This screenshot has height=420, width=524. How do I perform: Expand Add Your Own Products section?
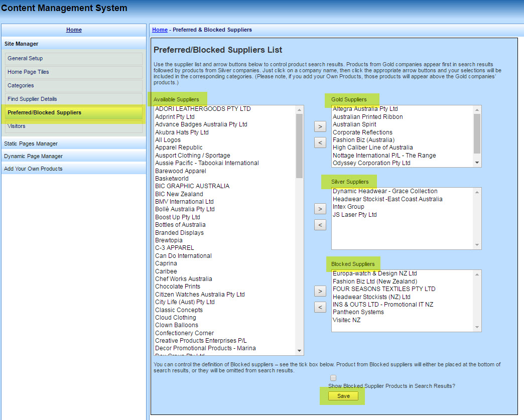[x=73, y=169]
